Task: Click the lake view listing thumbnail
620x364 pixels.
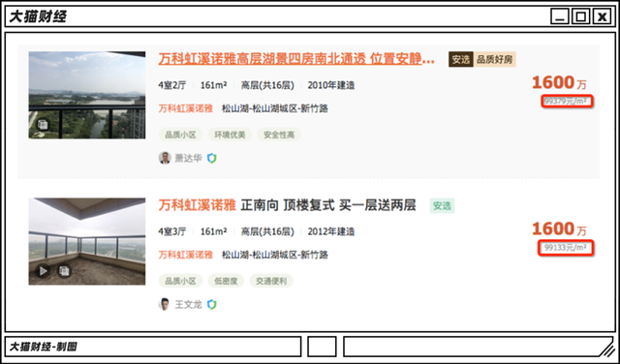Action: 87,95
